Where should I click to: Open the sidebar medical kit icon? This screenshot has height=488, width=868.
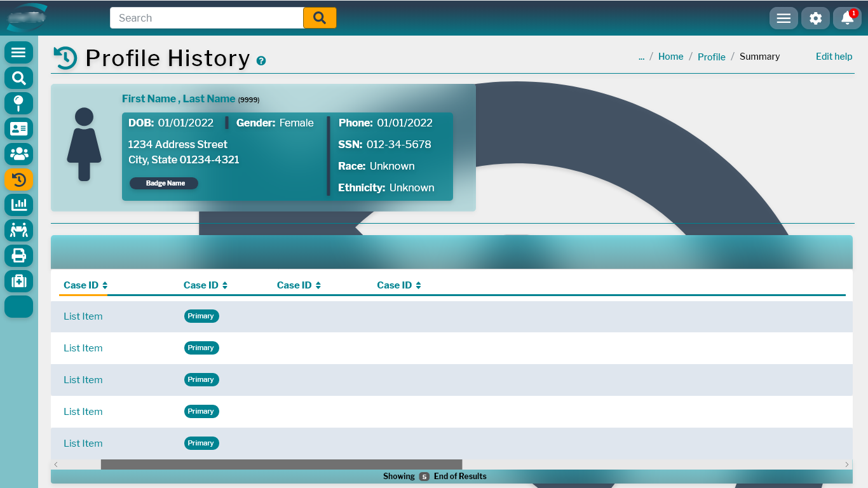pyautogui.click(x=18, y=281)
